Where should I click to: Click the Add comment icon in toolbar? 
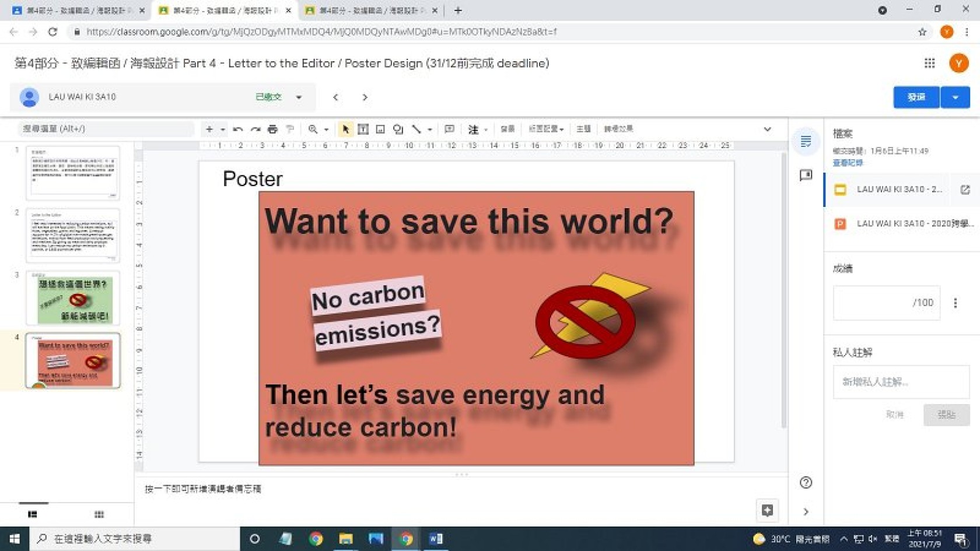pos(449,129)
